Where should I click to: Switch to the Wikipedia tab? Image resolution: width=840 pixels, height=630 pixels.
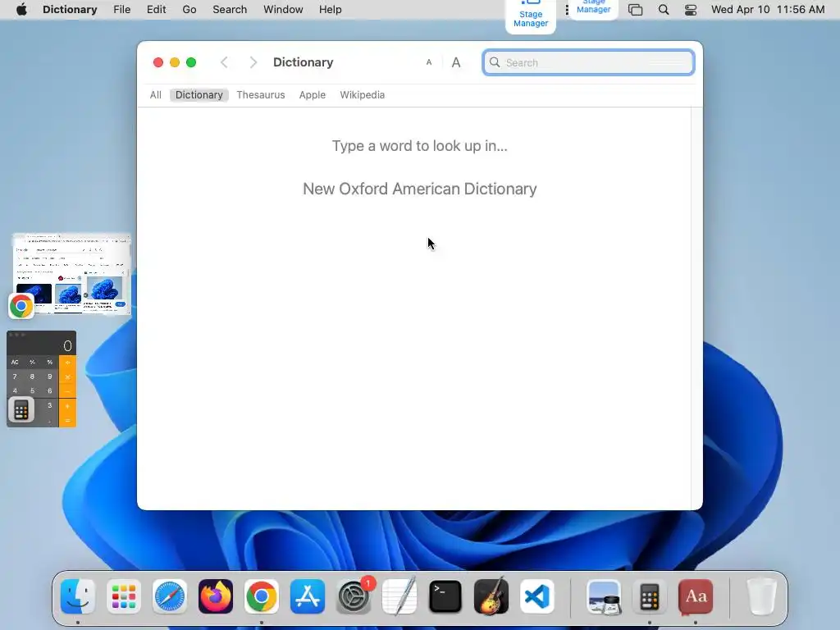(362, 95)
